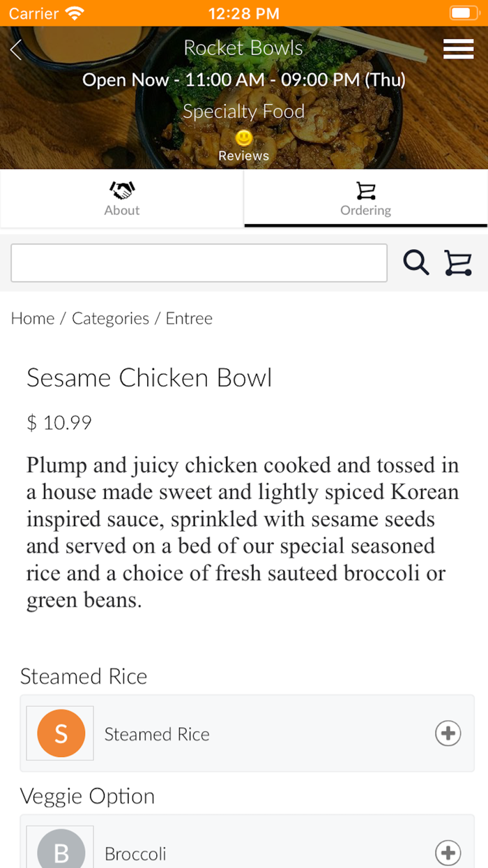Add Steamed Rice using its plus button
Viewport: 488px width, 868px height.
pyautogui.click(x=448, y=733)
